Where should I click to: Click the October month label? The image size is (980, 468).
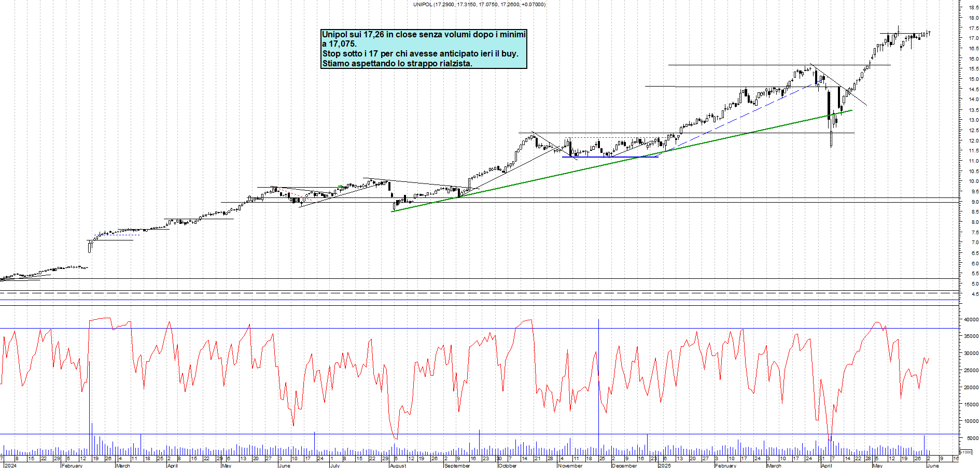[507, 465]
